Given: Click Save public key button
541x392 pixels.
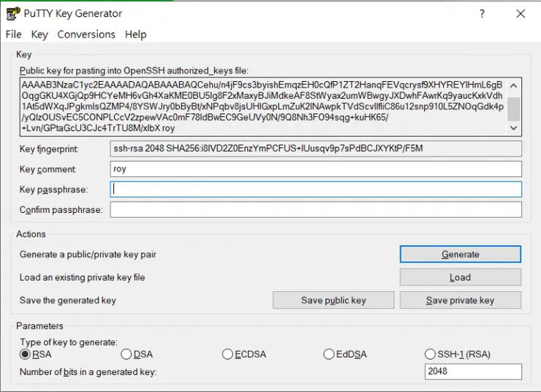Looking at the screenshot, I should [333, 300].
